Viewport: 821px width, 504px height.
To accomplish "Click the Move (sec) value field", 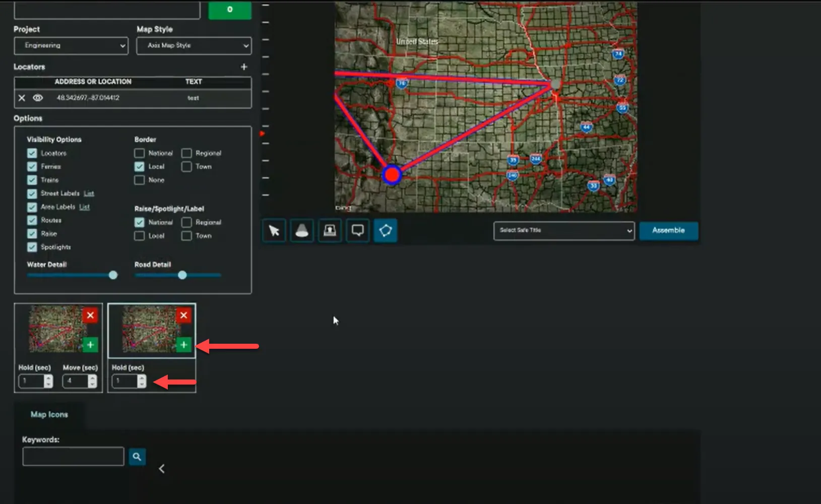I will (75, 381).
